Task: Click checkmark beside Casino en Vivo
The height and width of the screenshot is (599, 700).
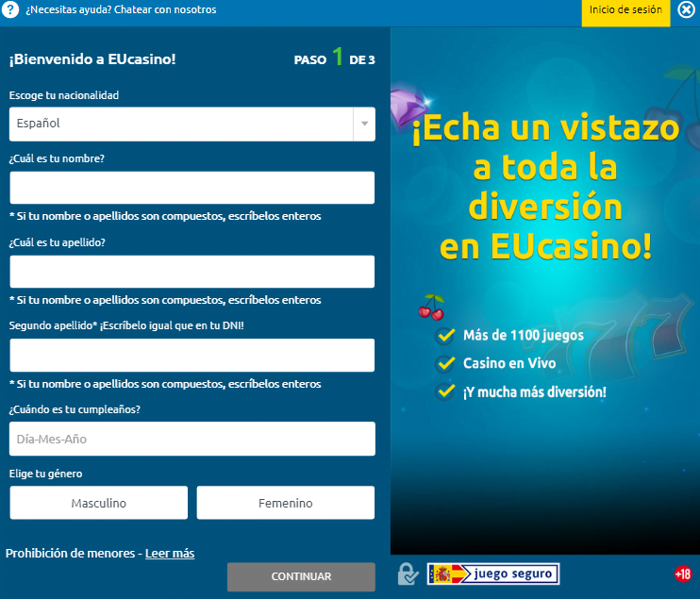Action: point(444,363)
